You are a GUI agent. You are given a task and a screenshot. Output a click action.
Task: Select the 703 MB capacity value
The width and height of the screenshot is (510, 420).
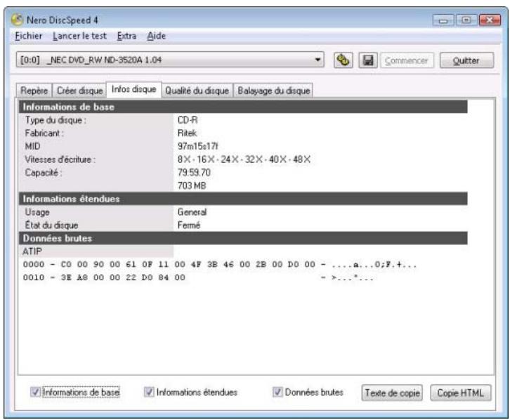192,185
